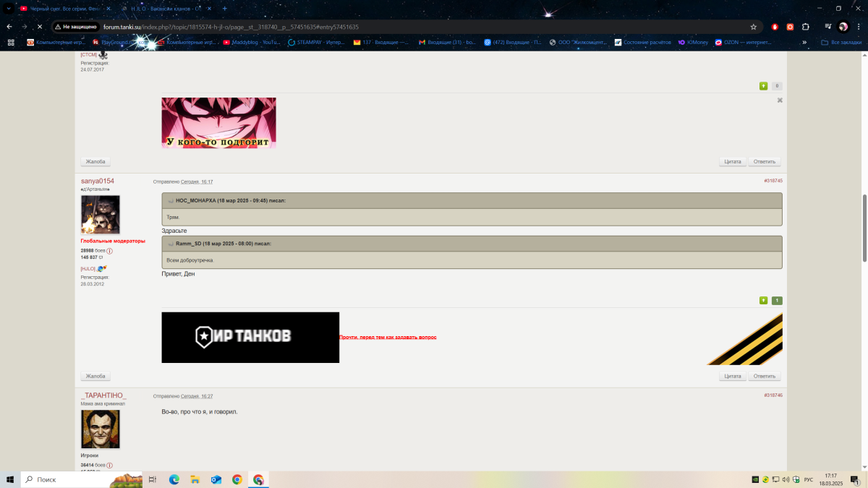The height and width of the screenshot is (488, 868).
Task: Open battle stats info icon beside 28988 боев
Action: coord(109,251)
